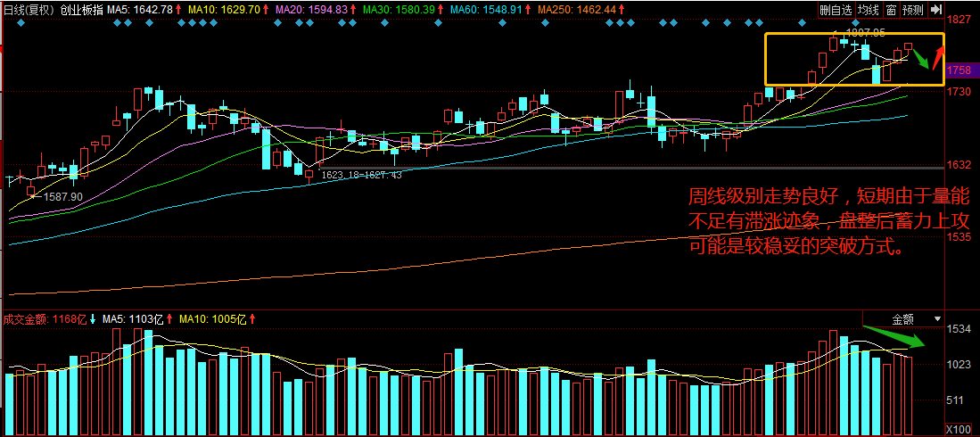Click the 511 volume axis label

pyautogui.click(x=956, y=400)
